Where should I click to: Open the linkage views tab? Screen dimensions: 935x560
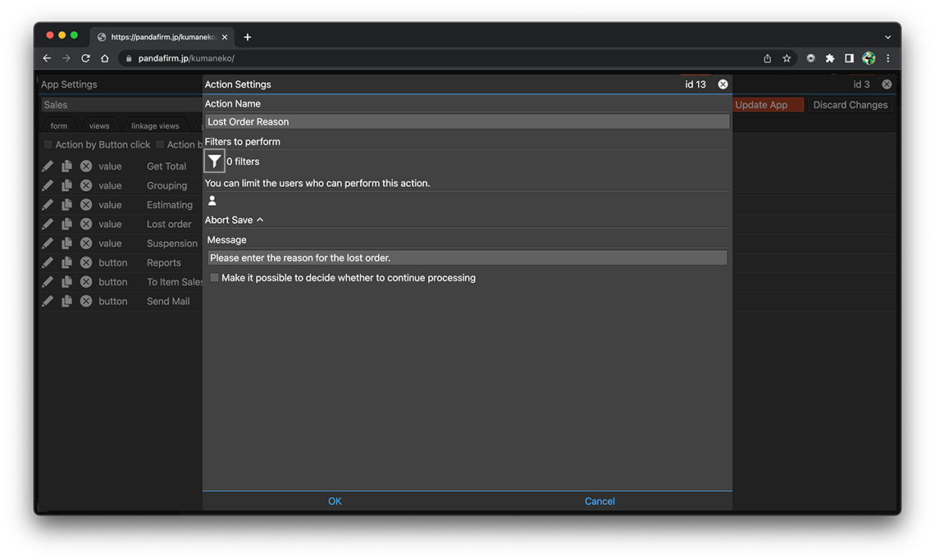[x=155, y=126]
